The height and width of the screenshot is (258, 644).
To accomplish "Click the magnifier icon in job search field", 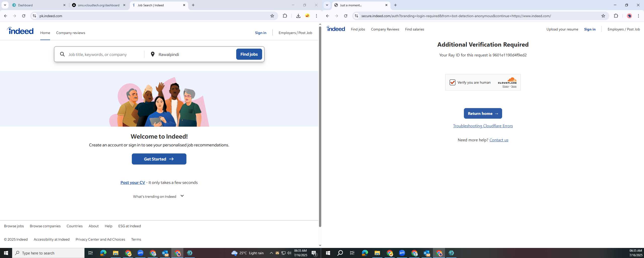I will (62, 54).
